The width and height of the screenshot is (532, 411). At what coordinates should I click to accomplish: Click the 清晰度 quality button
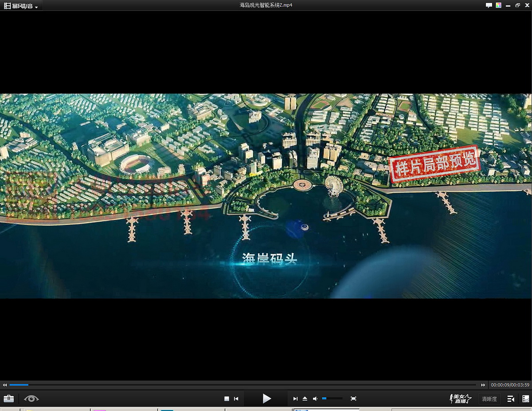489,399
